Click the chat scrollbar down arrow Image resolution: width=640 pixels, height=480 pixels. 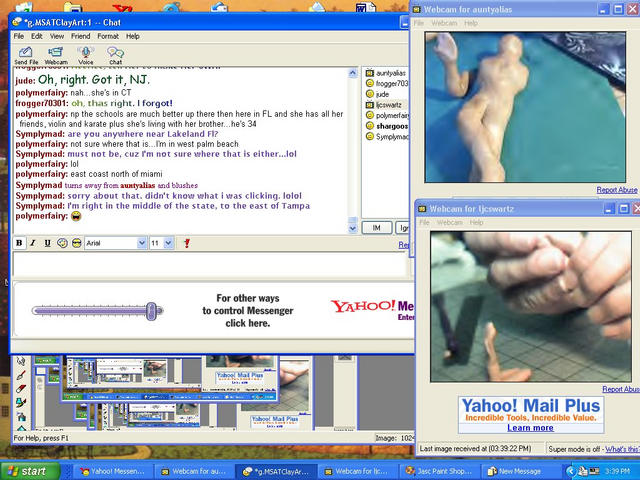[353, 229]
